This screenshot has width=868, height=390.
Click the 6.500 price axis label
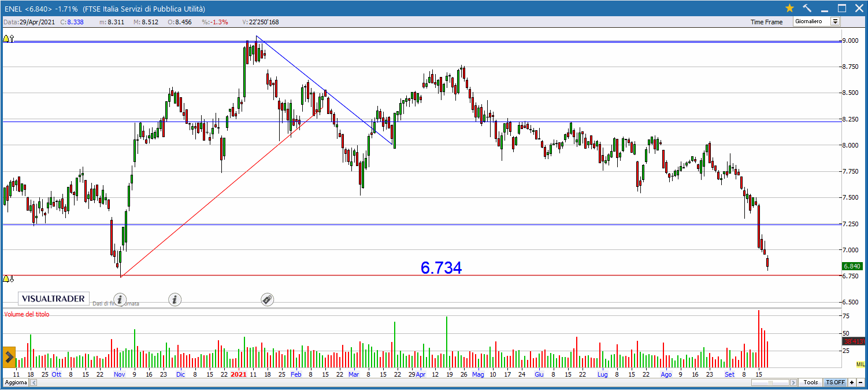tap(850, 302)
